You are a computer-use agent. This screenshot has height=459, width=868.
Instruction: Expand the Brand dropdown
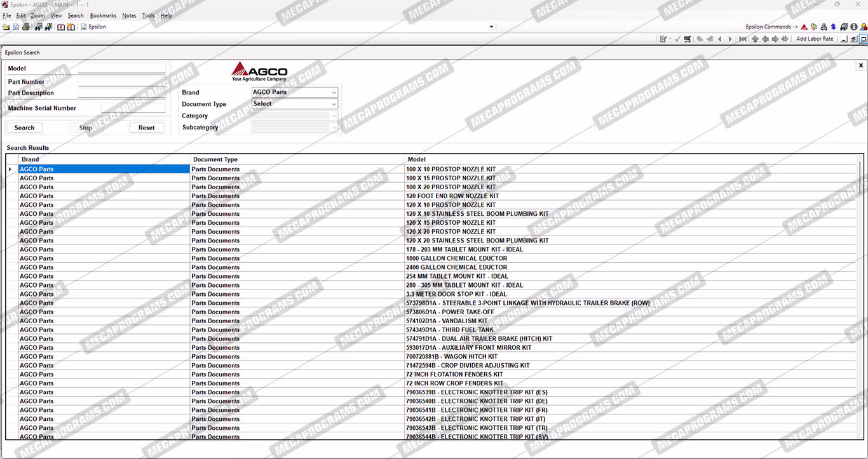coord(334,92)
